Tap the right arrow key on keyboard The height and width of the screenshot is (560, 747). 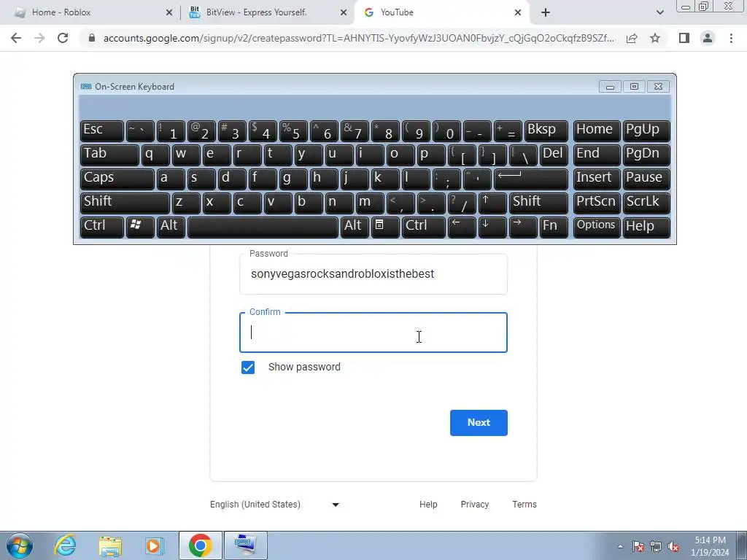coord(523,227)
